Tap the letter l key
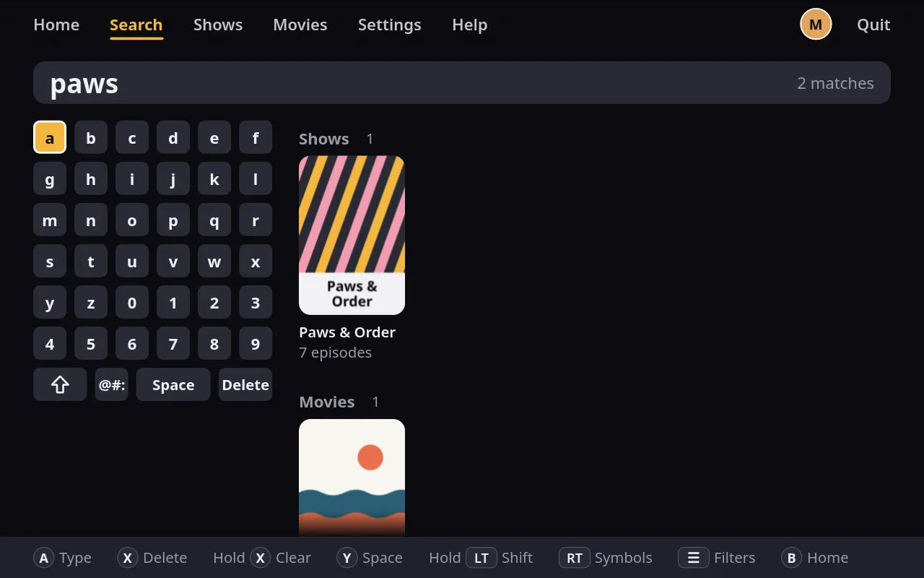 [256, 178]
